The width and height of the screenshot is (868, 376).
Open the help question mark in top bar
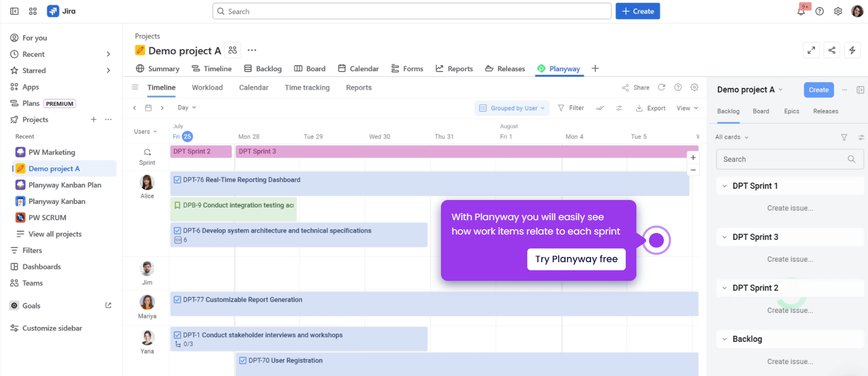(820, 11)
